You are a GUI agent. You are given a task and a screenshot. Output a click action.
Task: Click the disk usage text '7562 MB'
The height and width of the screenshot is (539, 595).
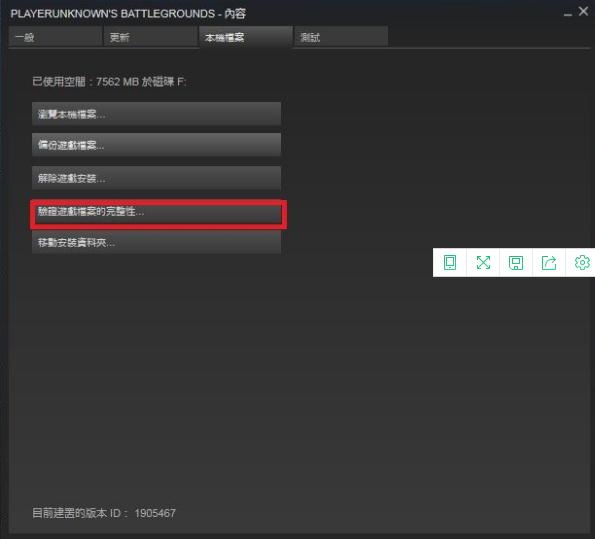pos(117,82)
